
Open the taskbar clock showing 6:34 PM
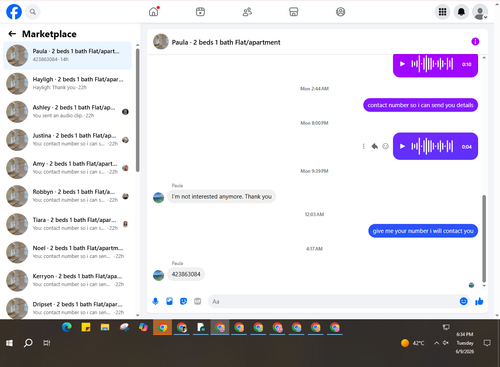click(465, 343)
